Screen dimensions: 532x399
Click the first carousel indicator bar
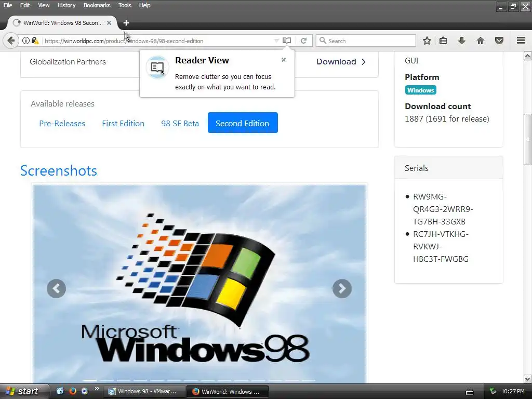(90, 380)
